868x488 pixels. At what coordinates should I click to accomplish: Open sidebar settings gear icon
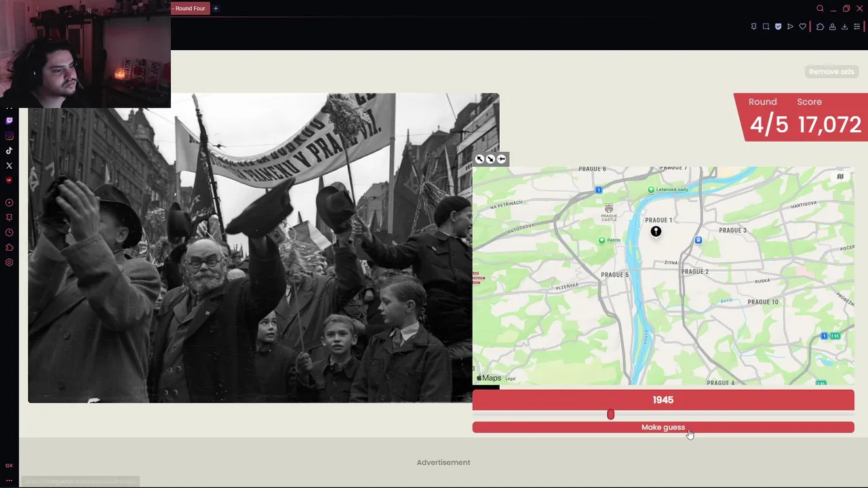9,262
